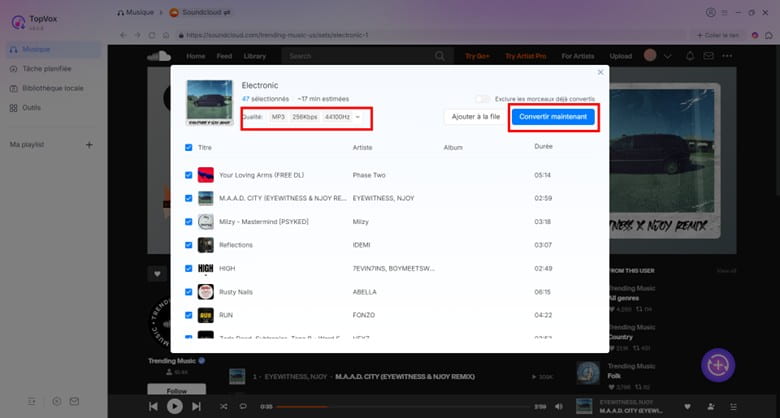This screenshot has height=418, width=780.
Task: Click Upload in the SoundCloud header
Action: tap(620, 56)
